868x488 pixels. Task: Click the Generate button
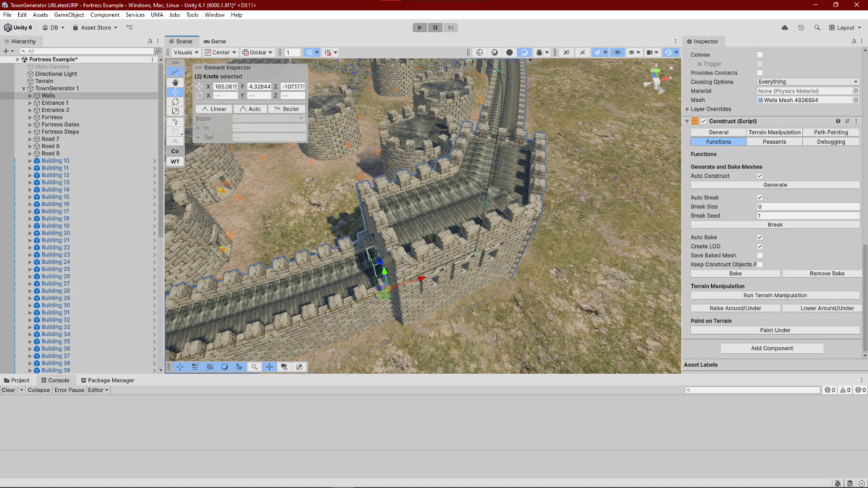tap(775, 185)
